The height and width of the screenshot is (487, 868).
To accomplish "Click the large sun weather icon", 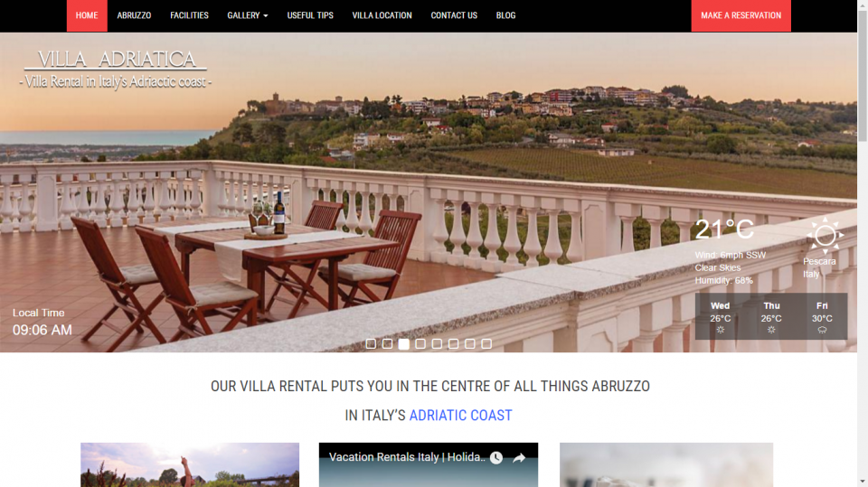I will [x=825, y=236].
